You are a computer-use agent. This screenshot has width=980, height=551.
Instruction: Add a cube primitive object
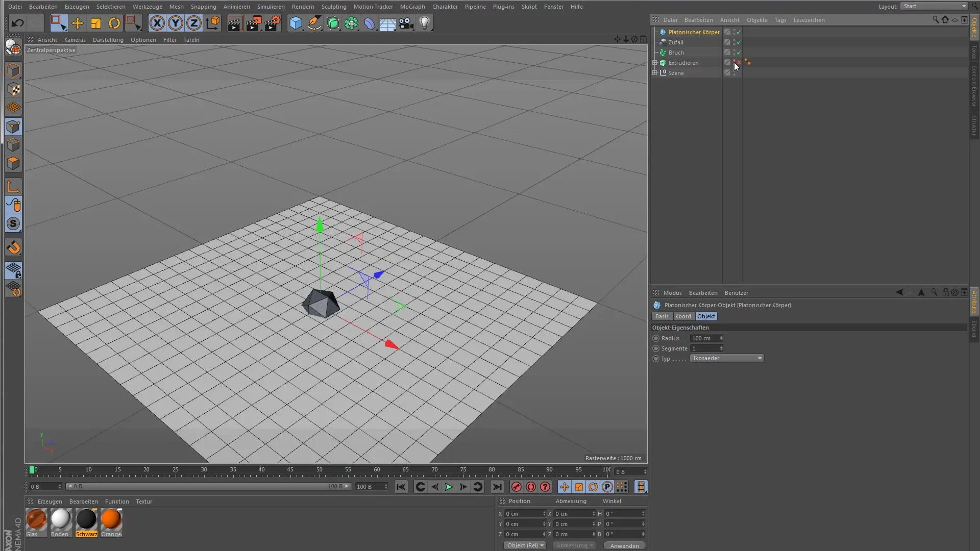click(296, 23)
